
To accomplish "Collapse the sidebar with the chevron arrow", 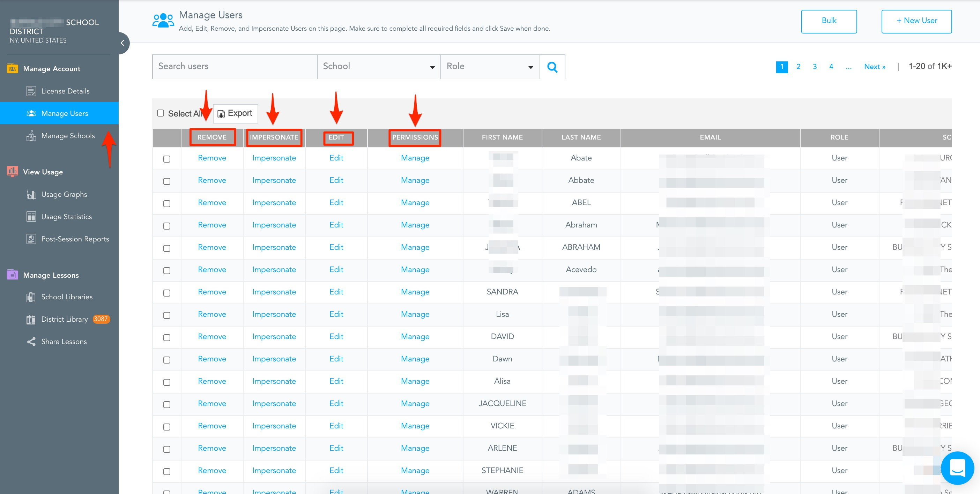I will coord(122,43).
